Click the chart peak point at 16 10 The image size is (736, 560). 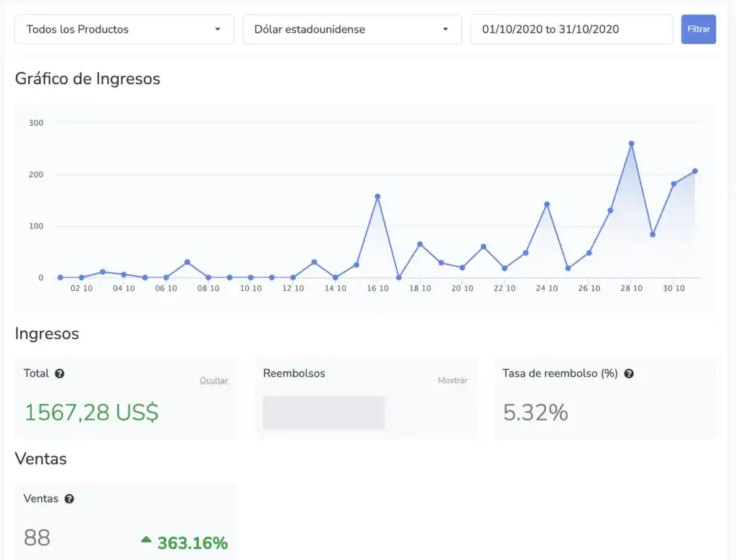point(377,196)
